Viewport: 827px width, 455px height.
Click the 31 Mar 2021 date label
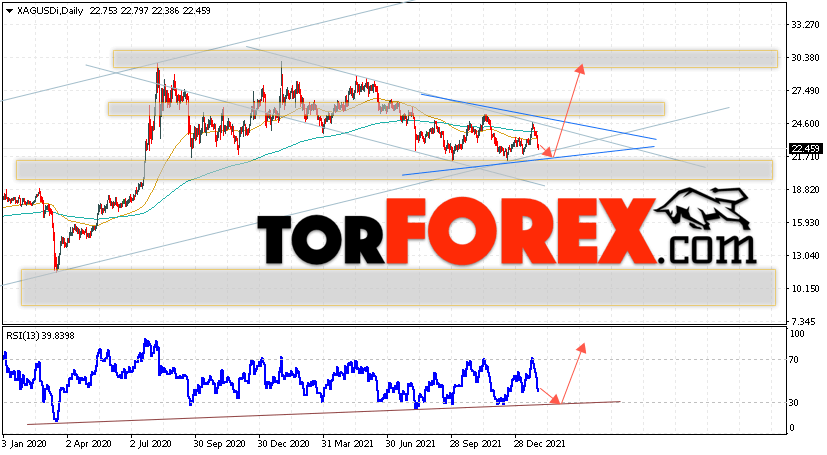[x=348, y=443]
